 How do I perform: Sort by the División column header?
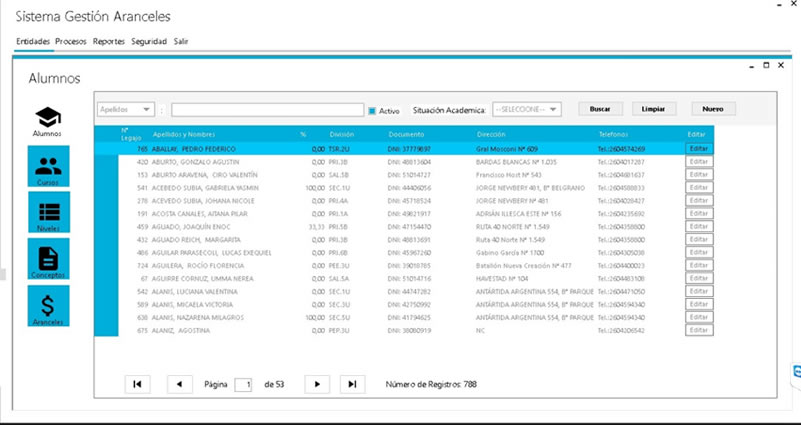pos(342,134)
